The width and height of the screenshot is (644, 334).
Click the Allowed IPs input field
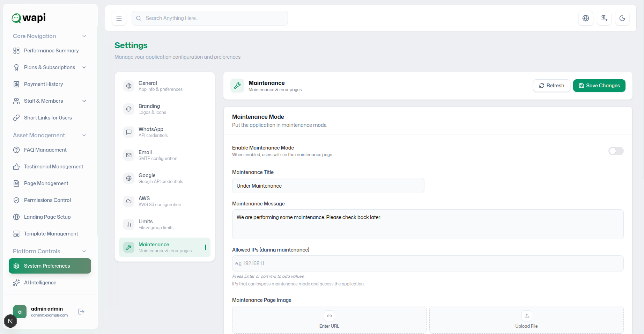point(428,263)
